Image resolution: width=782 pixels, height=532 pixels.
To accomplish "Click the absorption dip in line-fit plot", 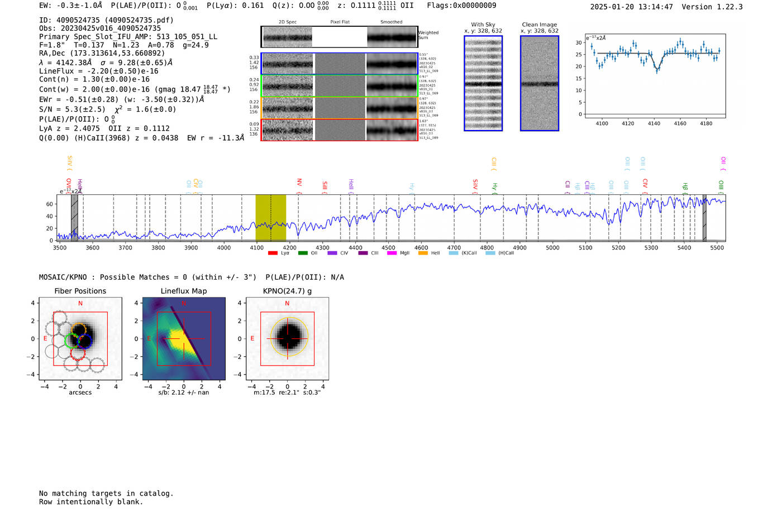I will coord(657,69).
